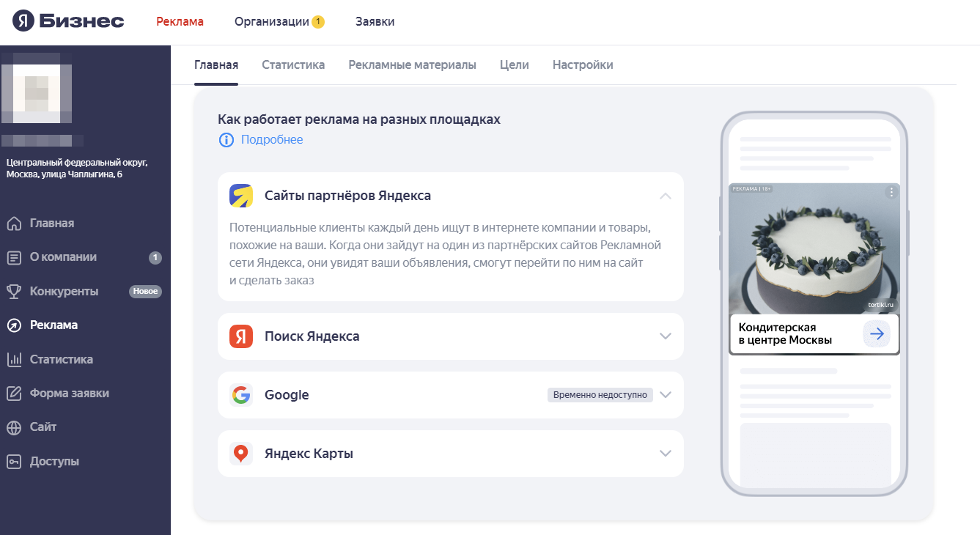Expand the Поиск Яндекса section
980x535 pixels.
click(x=666, y=336)
